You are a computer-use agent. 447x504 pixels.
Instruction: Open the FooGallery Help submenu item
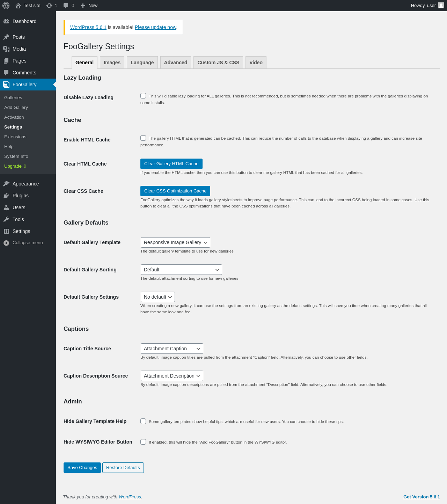click(x=28, y=147)
